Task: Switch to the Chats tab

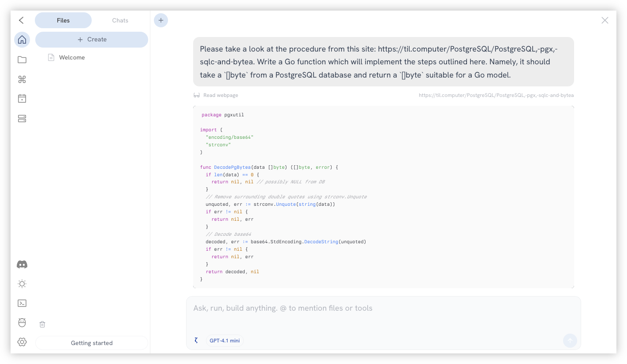Action: (x=120, y=20)
